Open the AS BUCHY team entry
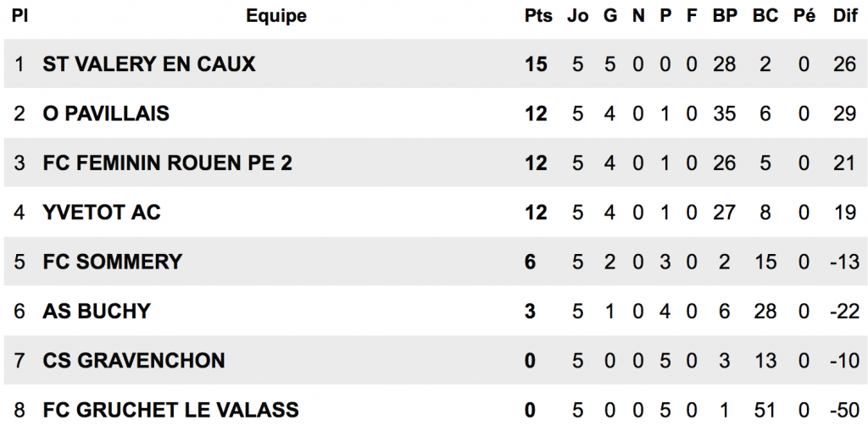Viewport: 868px width, 431px height. pyautogui.click(x=97, y=311)
